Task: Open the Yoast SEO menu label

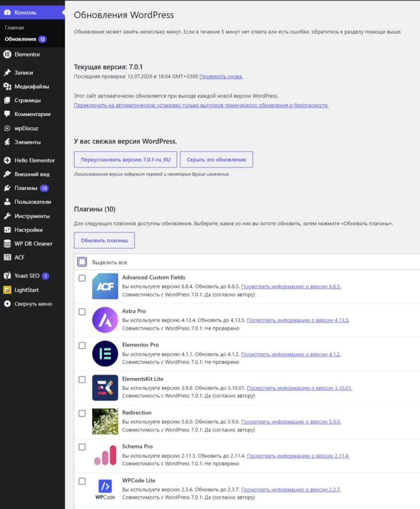Action: click(27, 275)
